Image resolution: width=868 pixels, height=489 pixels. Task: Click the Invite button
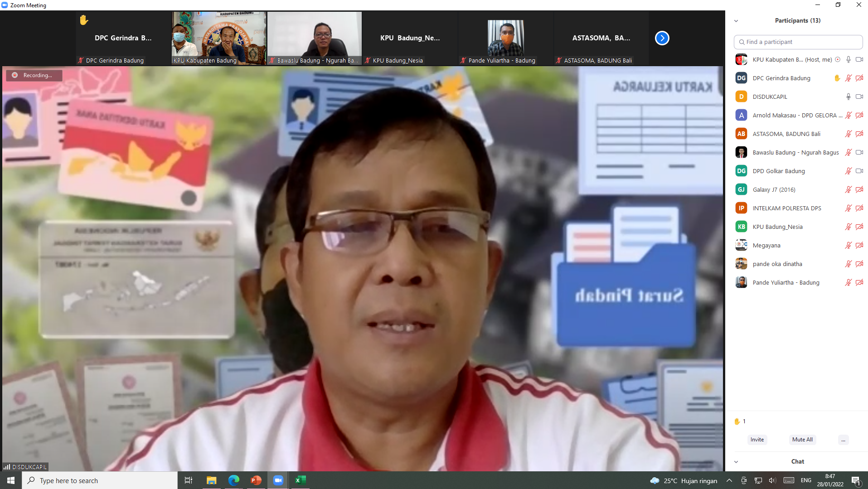pyautogui.click(x=757, y=440)
